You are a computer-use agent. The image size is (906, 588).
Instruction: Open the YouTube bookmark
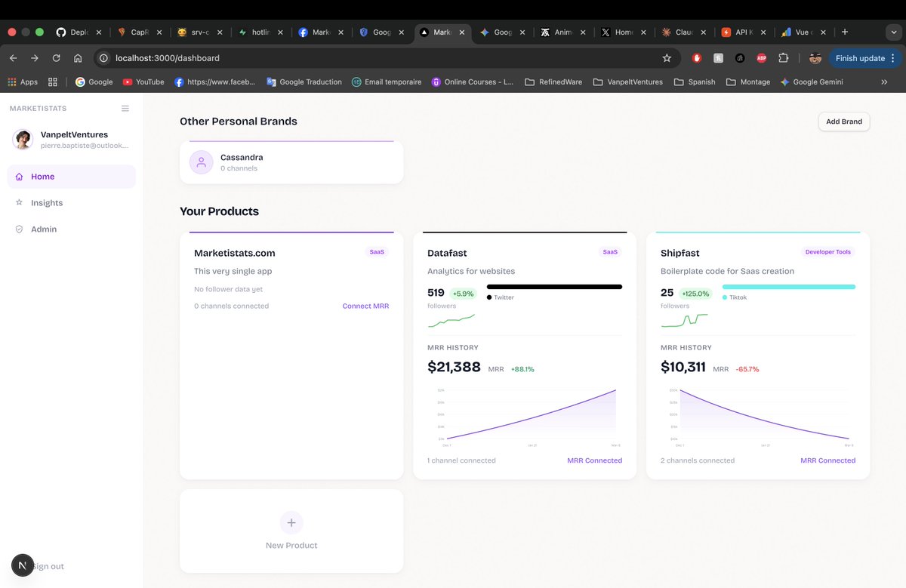(143, 82)
